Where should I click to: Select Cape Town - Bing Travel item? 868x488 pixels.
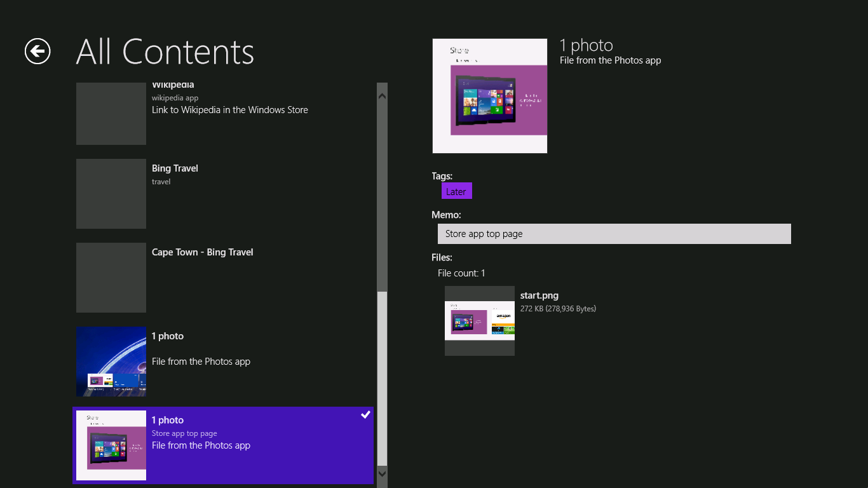point(202,252)
